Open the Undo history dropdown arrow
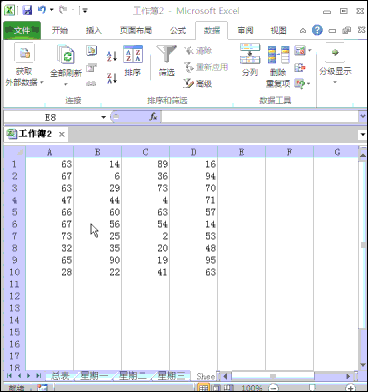Screen dimensions: 368x392 tap(52, 10)
